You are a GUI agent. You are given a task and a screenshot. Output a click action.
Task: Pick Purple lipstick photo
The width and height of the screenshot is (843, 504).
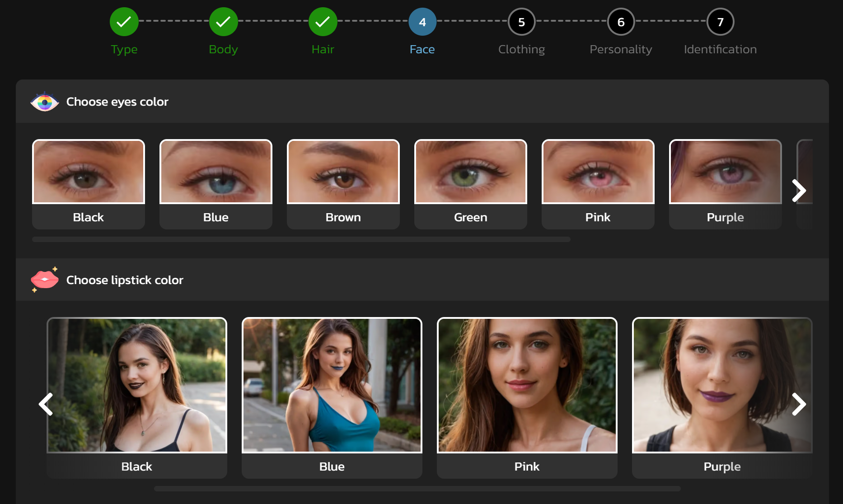pos(722,385)
